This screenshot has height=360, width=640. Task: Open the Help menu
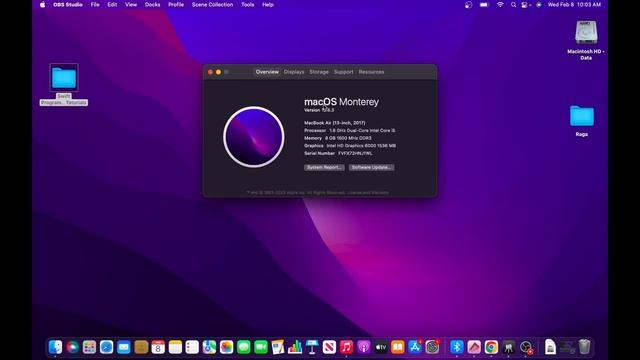(x=268, y=4)
